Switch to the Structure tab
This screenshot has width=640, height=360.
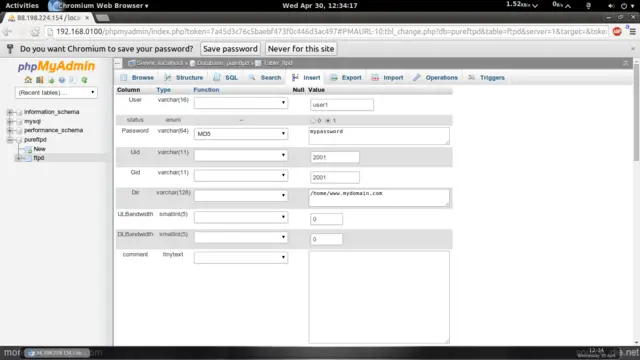click(x=184, y=78)
